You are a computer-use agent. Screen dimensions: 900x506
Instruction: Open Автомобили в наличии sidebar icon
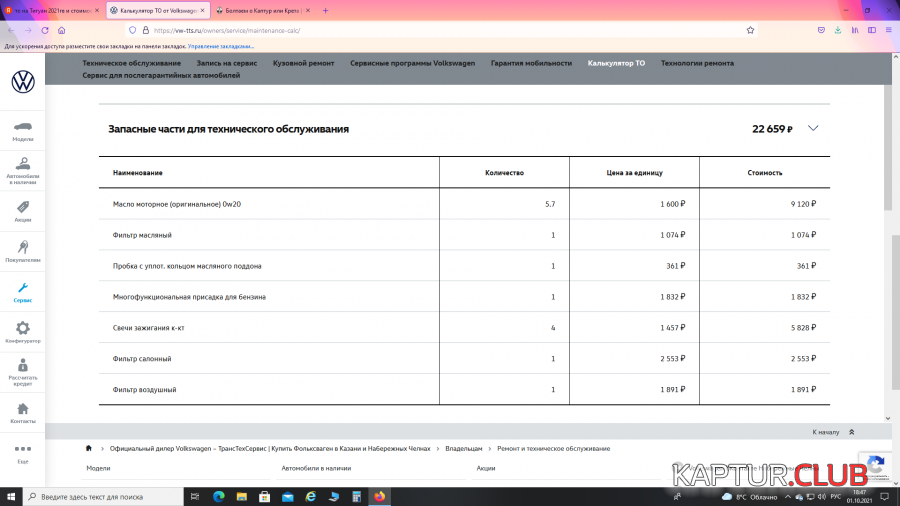coord(22,164)
